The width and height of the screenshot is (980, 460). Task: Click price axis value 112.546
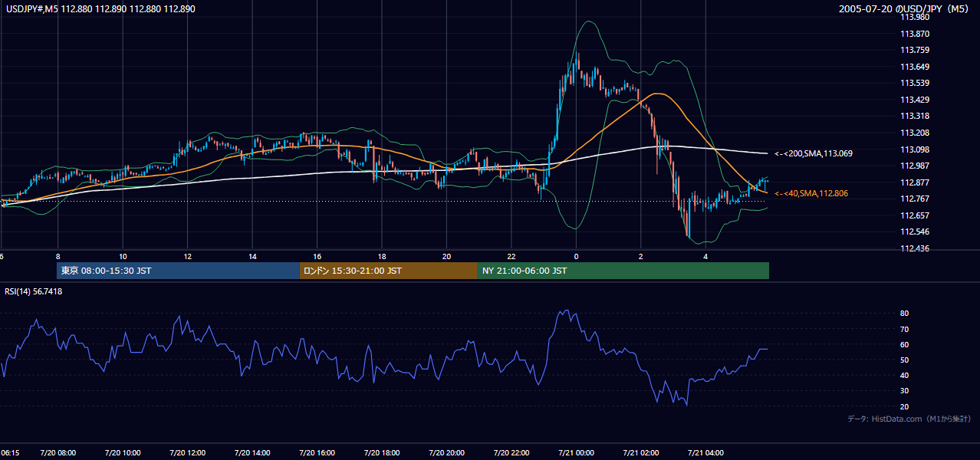[915, 232]
